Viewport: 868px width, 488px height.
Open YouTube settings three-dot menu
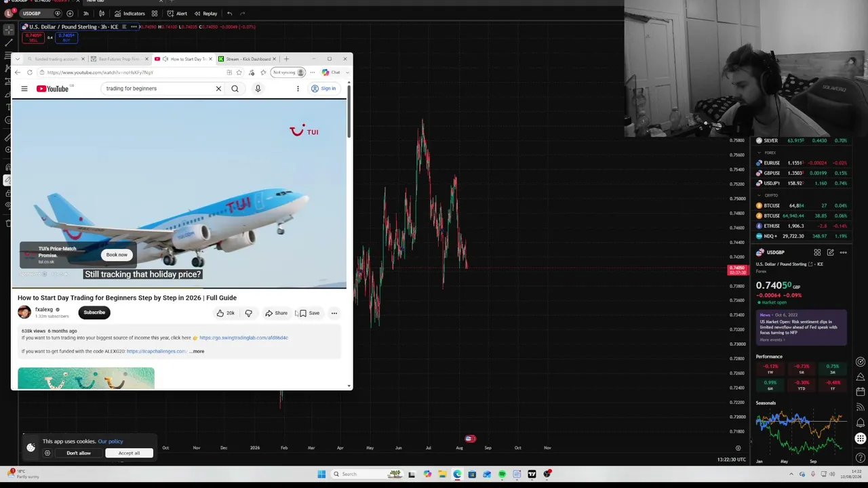click(x=298, y=89)
